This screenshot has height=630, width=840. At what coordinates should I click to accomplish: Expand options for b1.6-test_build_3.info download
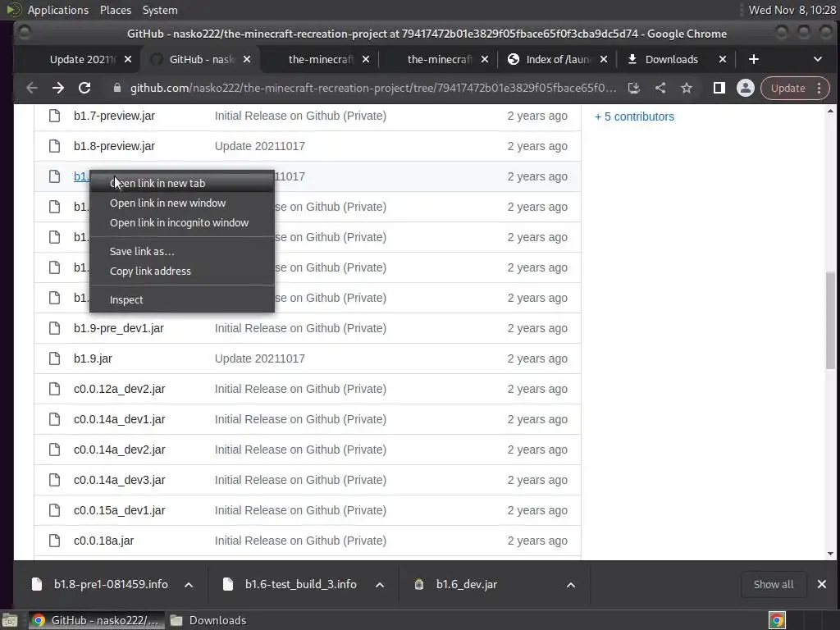click(380, 585)
